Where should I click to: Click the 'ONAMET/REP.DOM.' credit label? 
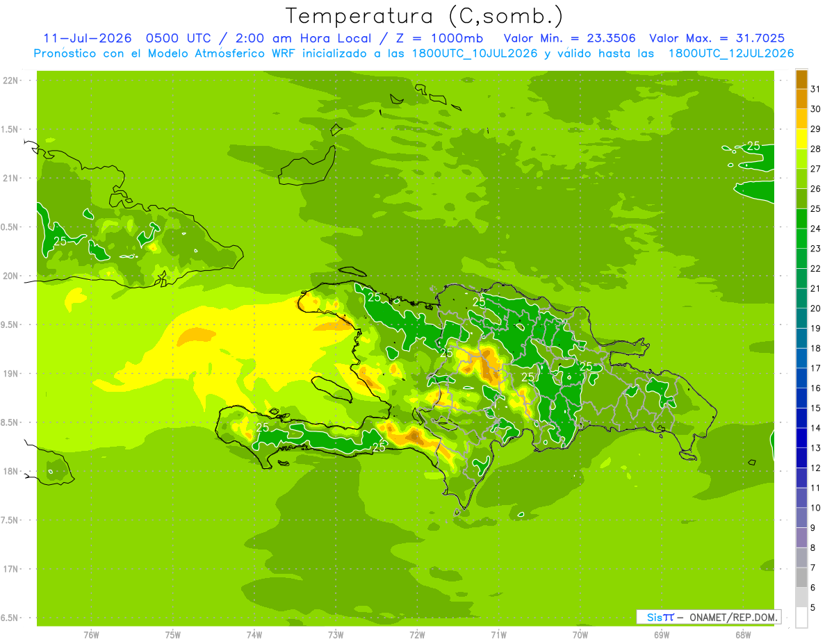pos(733,617)
